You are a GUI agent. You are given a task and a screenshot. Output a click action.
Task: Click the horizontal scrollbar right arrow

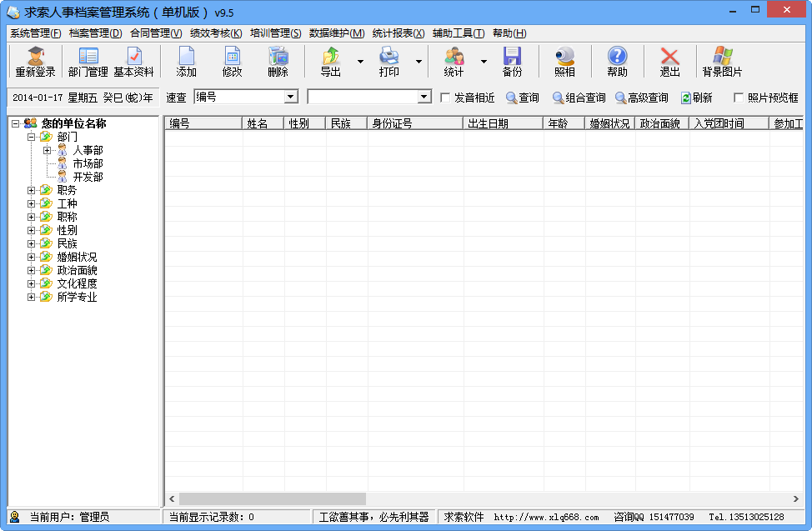[x=796, y=498]
